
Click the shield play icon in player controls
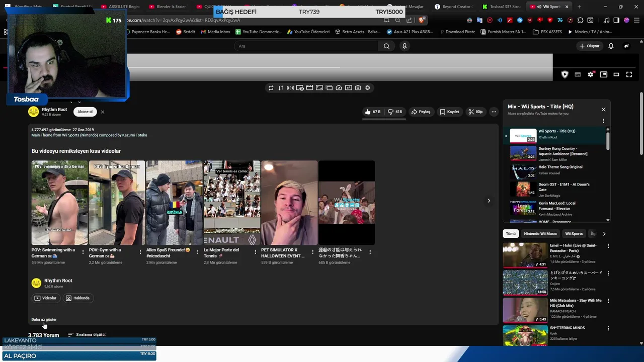565,74
